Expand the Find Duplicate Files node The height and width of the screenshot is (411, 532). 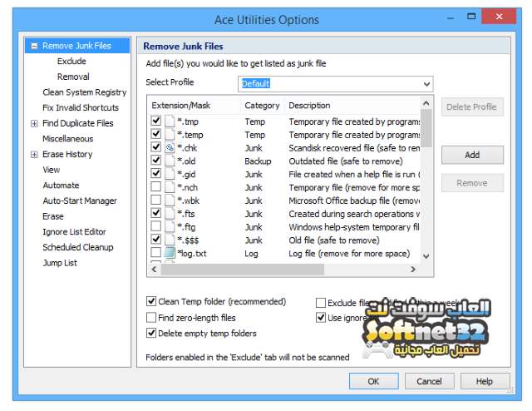tap(34, 123)
